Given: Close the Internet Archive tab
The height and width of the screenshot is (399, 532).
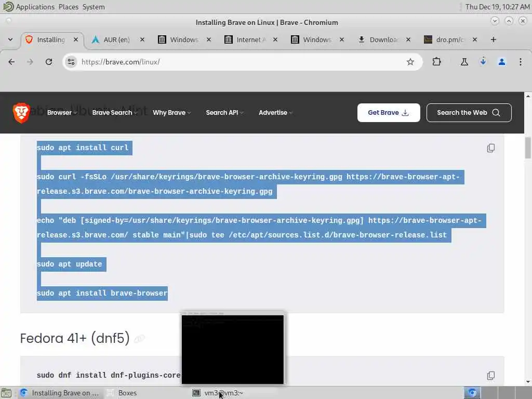Looking at the screenshot, I should 275,39.
